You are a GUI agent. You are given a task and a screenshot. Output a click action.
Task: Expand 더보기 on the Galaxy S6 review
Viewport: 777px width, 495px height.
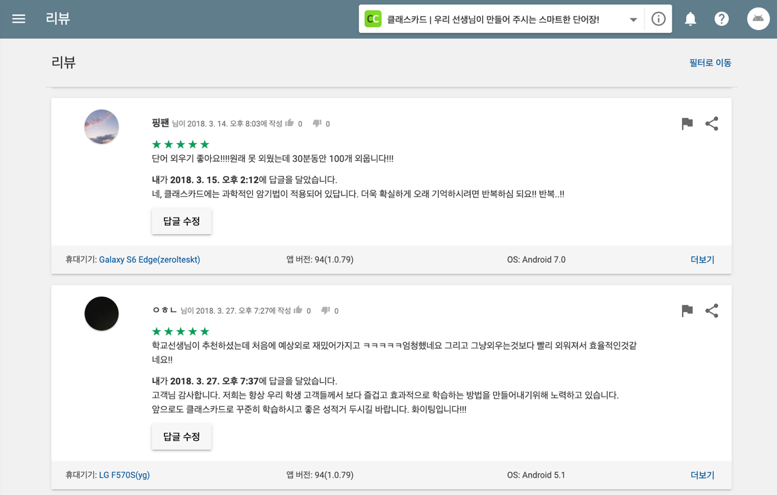pos(702,260)
